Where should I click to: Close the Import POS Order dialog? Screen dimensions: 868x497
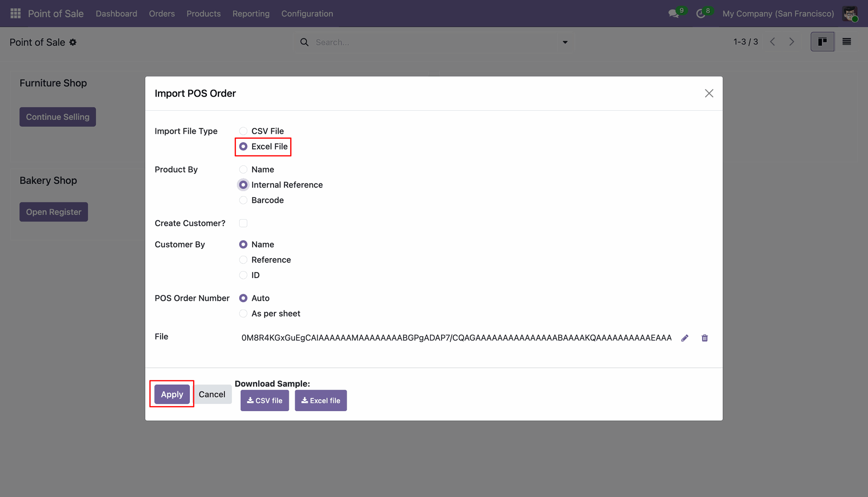[709, 93]
